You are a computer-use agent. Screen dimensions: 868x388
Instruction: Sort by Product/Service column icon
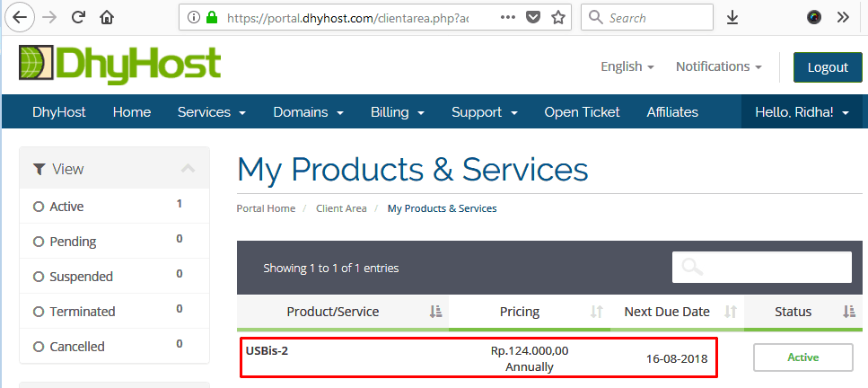[435, 312]
